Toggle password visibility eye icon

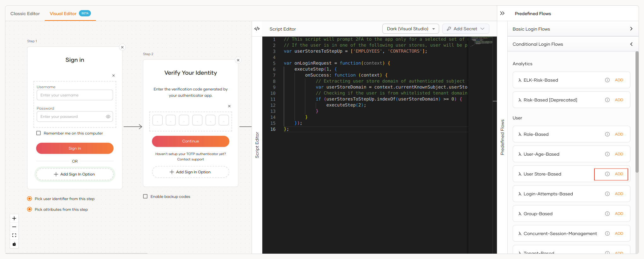pyautogui.click(x=108, y=117)
